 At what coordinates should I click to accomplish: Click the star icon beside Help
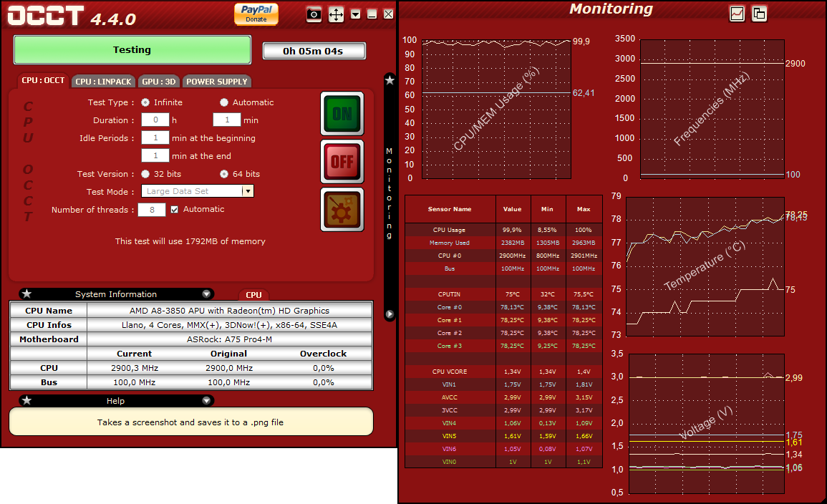(x=27, y=401)
